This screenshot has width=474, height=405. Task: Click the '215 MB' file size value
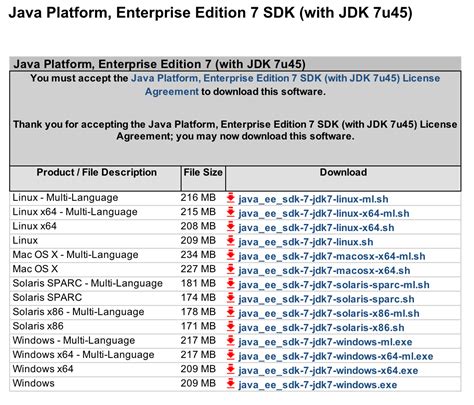point(198,212)
